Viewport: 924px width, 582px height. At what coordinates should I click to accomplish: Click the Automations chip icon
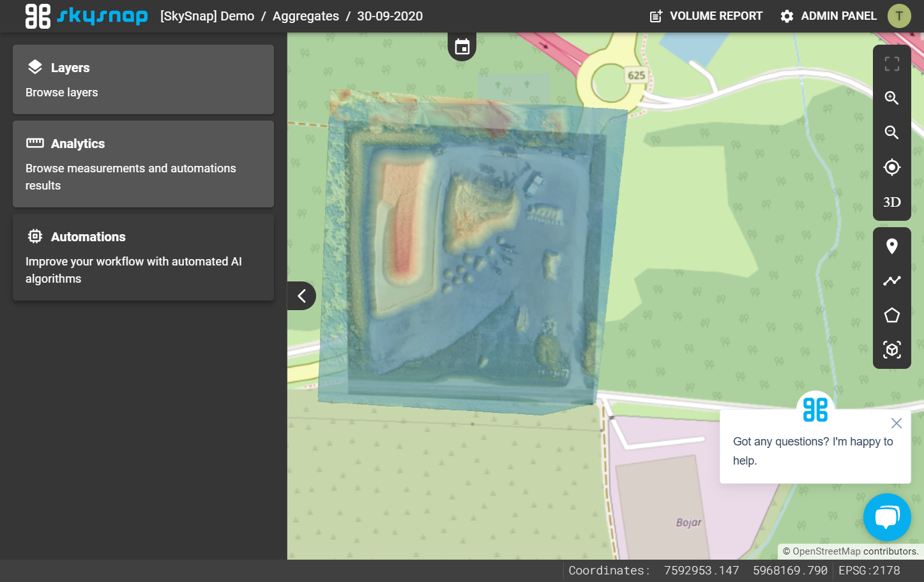click(x=35, y=236)
